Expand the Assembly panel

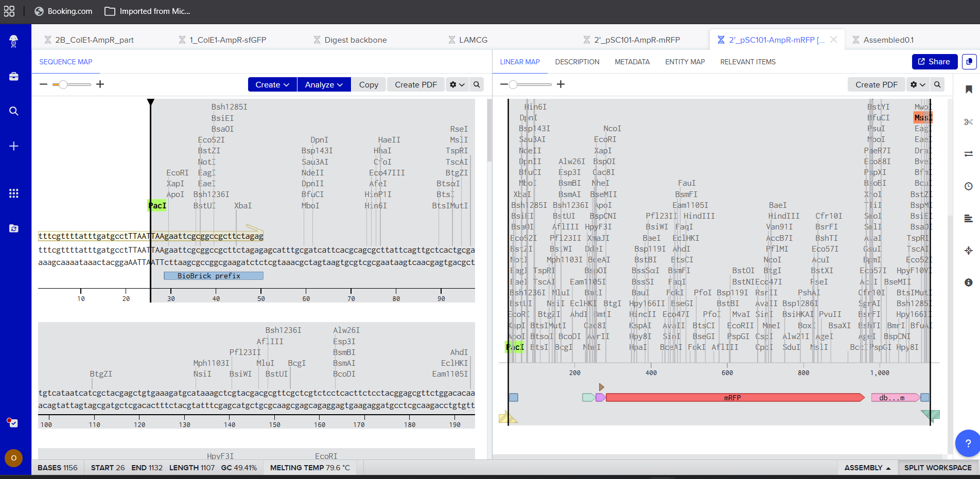(867, 468)
